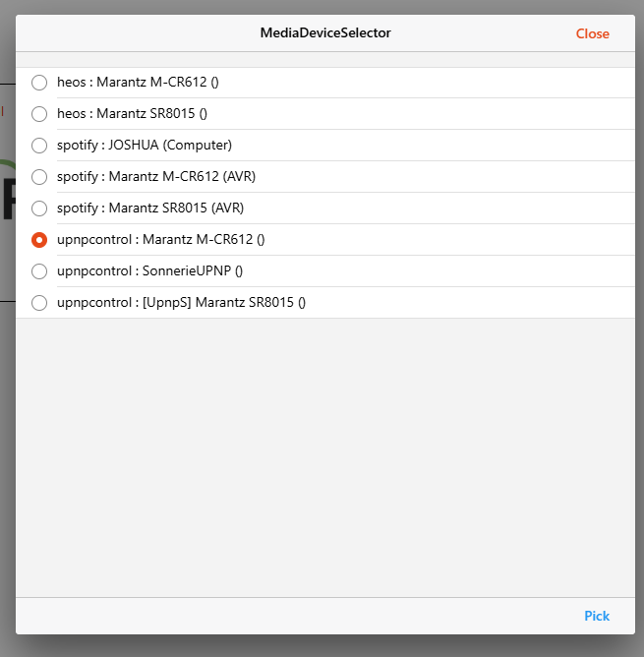Click 'spotify : Marantz SR8015 (AVR)' label text
The height and width of the screenshot is (657, 644).
tap(150, 208)
